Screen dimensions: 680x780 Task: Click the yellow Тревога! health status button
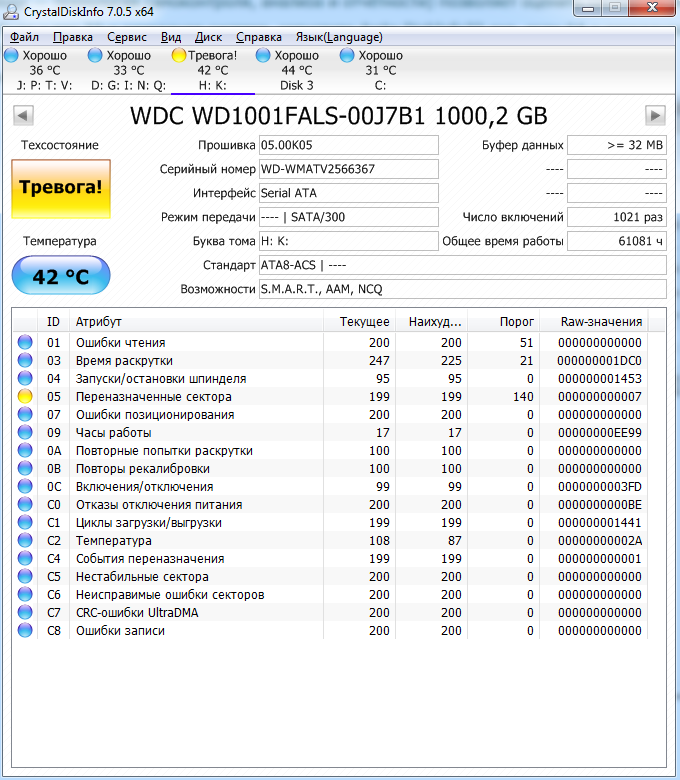click(61, 189)
